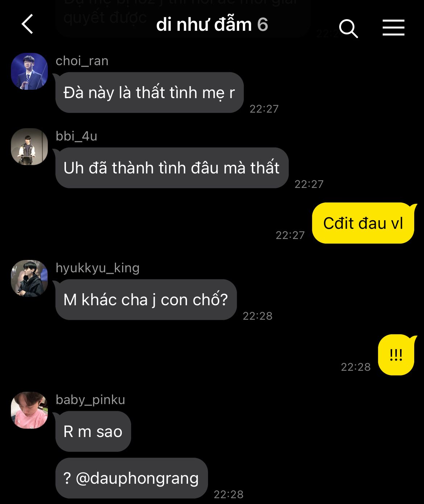Tap the 'R m sao' message bubble

click(93, 432)
